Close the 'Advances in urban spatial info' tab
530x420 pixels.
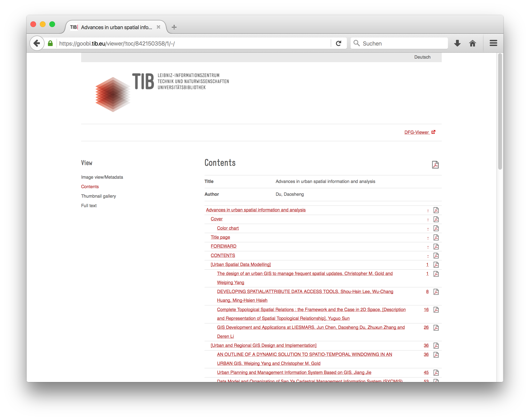[158, 27]
